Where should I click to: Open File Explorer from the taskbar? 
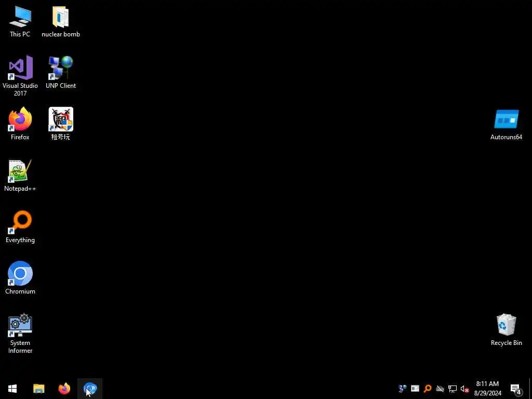pos(38,389)
